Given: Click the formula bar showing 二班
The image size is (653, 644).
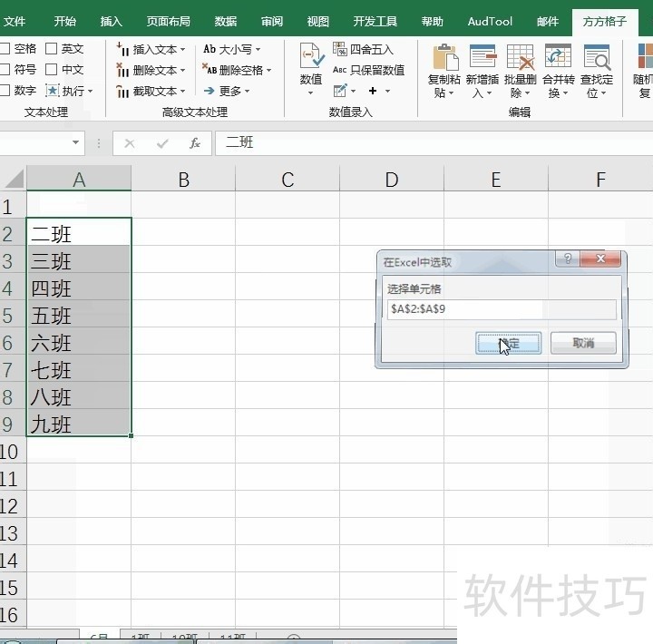Looking at the screenshot, I should 434,143.
